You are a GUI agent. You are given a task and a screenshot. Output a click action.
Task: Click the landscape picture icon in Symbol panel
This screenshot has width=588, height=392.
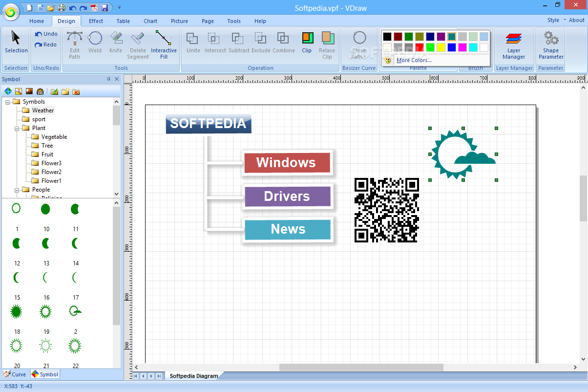tap(19, 91)
